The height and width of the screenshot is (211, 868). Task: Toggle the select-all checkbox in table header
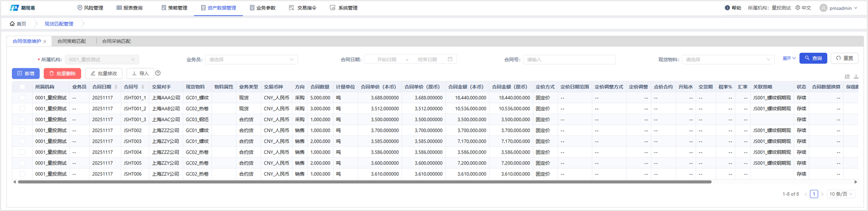pyautogui.click(x=22, y=87)
